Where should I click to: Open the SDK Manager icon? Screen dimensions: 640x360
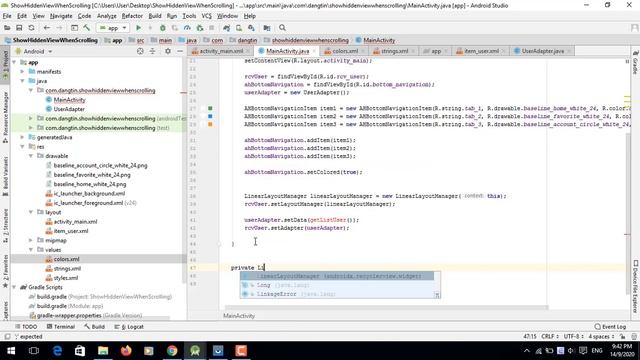[251, 28]
